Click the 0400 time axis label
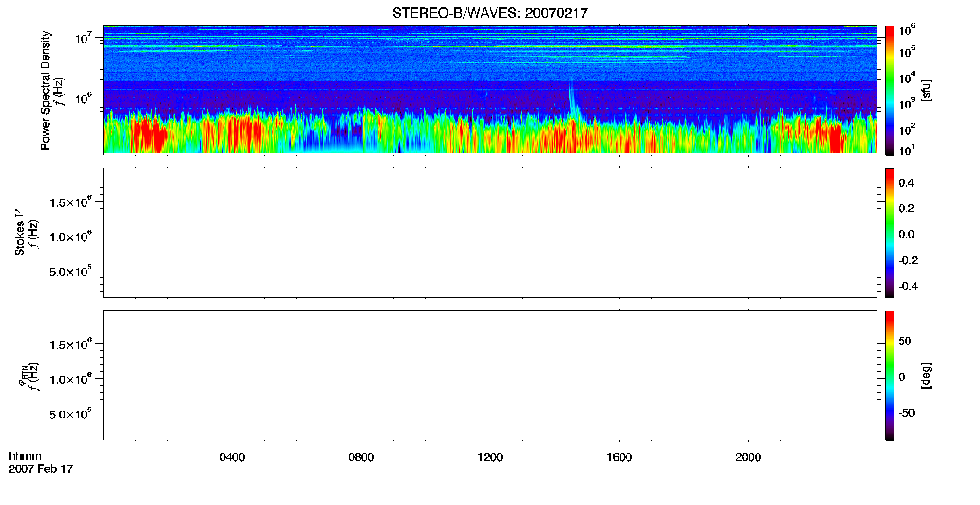This screenshot has height=505, width=980. coord(232,457)
